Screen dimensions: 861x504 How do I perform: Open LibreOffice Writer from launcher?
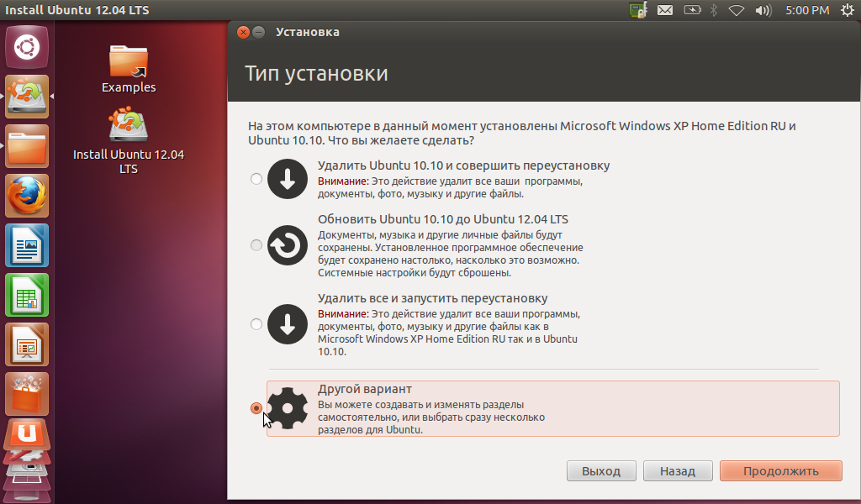27,245
